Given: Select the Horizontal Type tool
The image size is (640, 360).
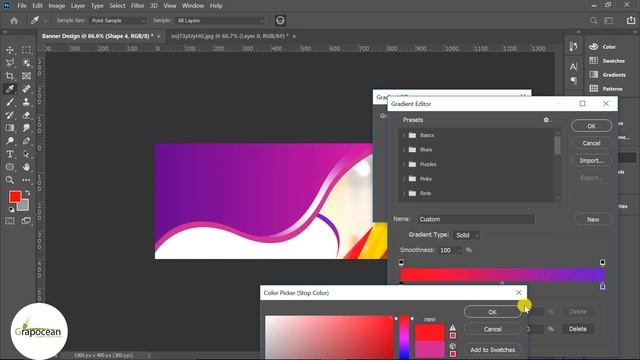Looking at the screenshot, I should pos(10,154).
